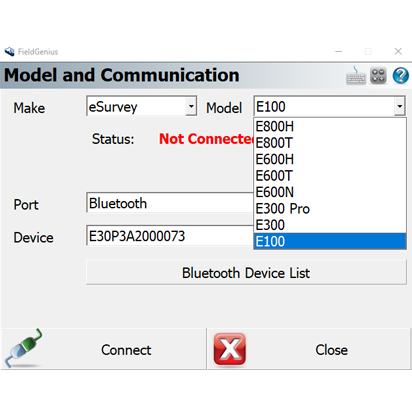The width and height of the screenshot is (412, 412).
Task: Click the Make label
Action: (x=29, y=108)
